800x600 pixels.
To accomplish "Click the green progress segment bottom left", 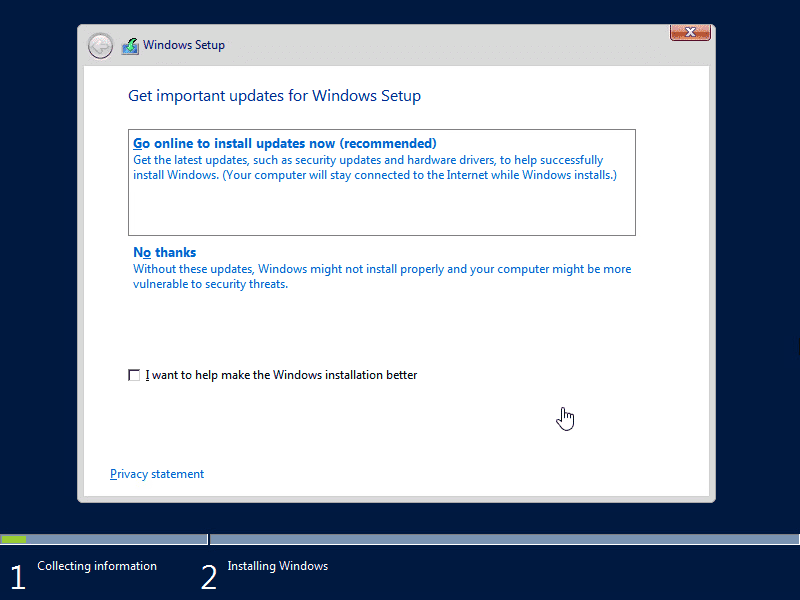I will (12, 541).
